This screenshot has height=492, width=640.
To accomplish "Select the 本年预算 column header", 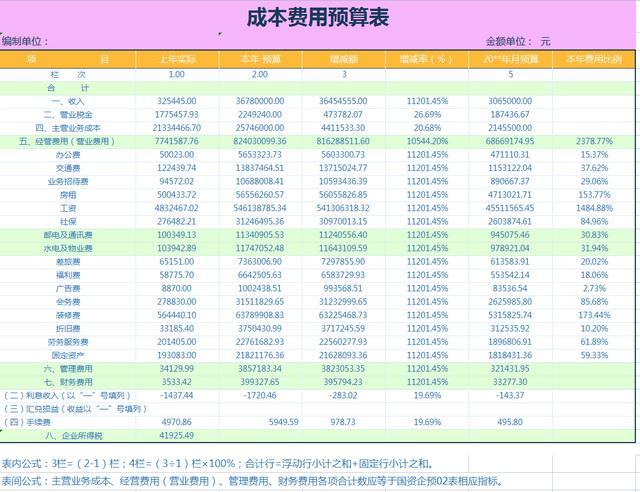I will click(x=260, y=60).
